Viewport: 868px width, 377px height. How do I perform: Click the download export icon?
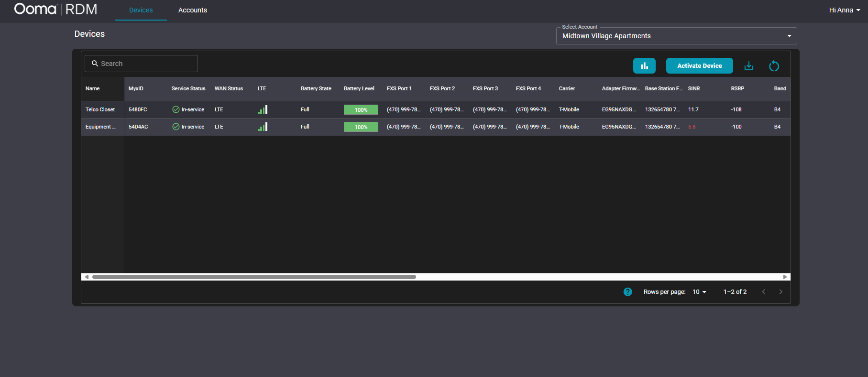tap(749, 66)
